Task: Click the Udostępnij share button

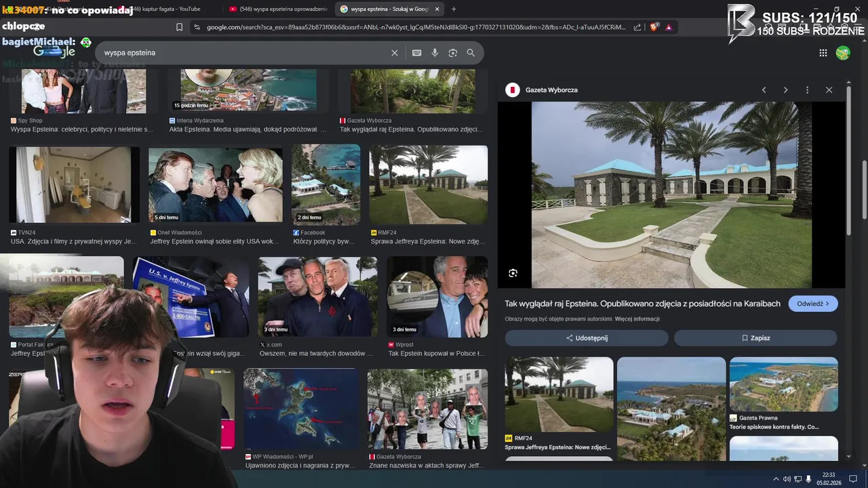Action: pos(587,338)
